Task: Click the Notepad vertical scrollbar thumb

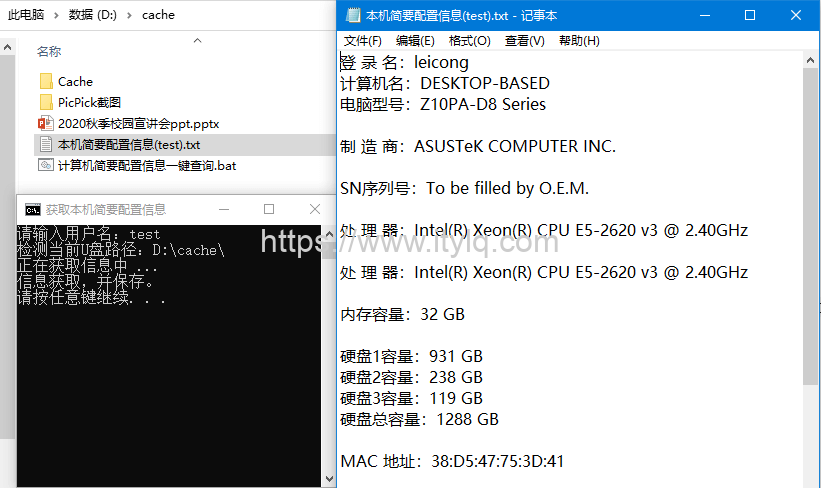Action: tap(810, 226)
